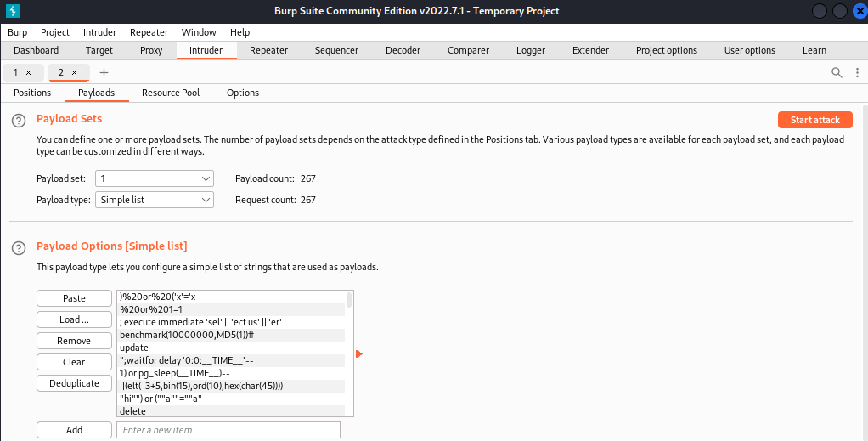Select the benchmark(10000000,MD5(1))# row

click(x=231, y=335)
